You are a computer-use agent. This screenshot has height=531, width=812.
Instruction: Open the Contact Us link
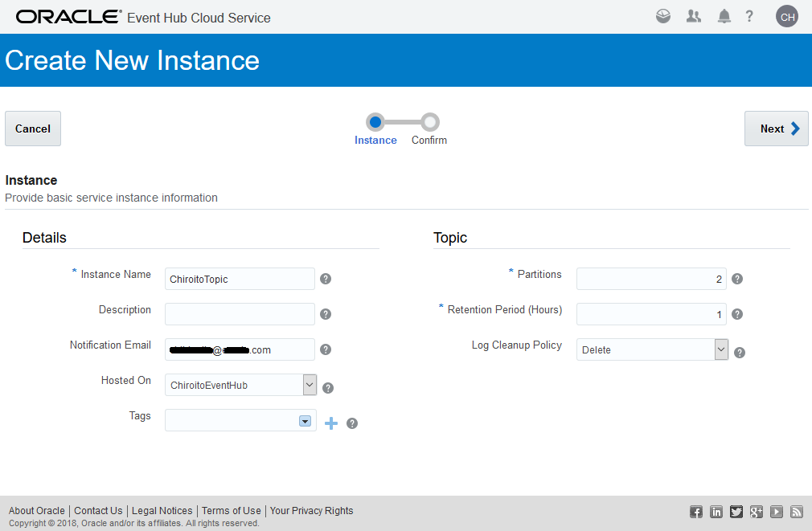98,510
